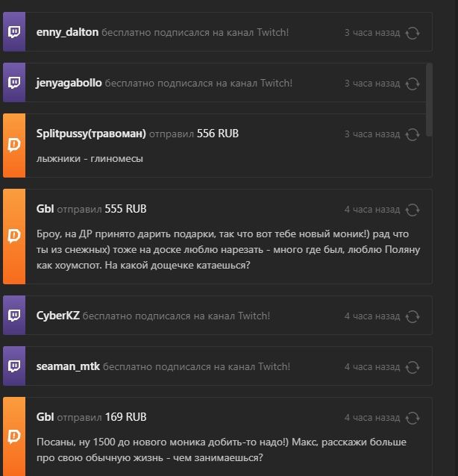Replay the enny_dalton follow alert

pos(412,33)
